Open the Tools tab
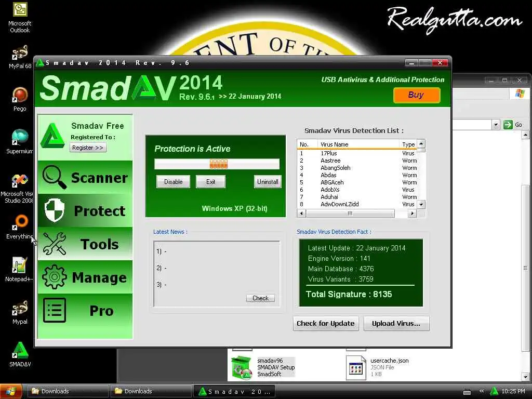 pyautogui.click(x=85, y=244)
